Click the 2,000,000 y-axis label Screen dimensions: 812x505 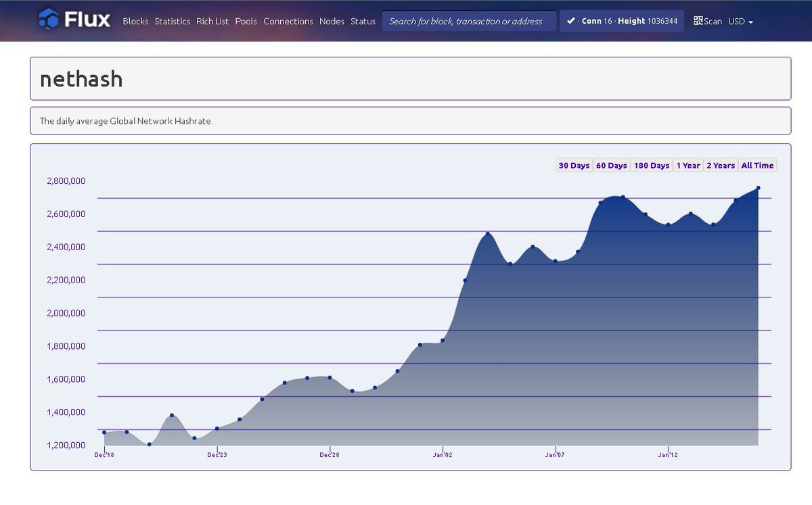click(66, 314)
